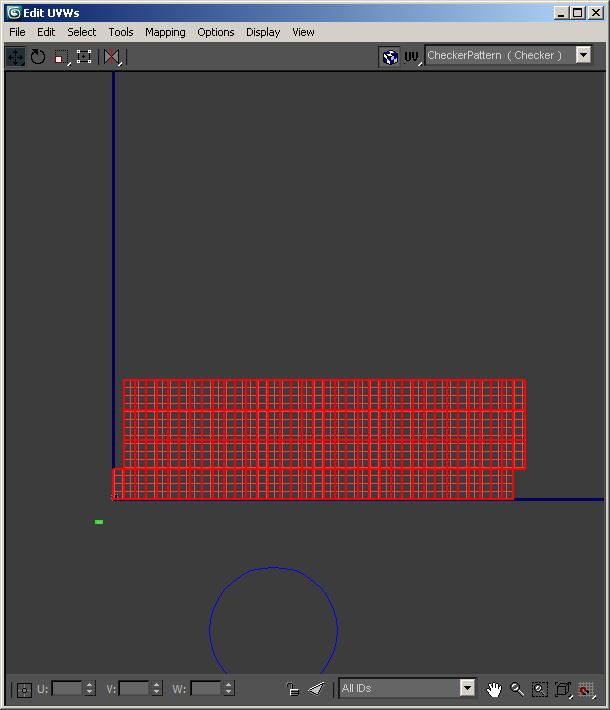
Task: Open the View menu
Action: 303,32
